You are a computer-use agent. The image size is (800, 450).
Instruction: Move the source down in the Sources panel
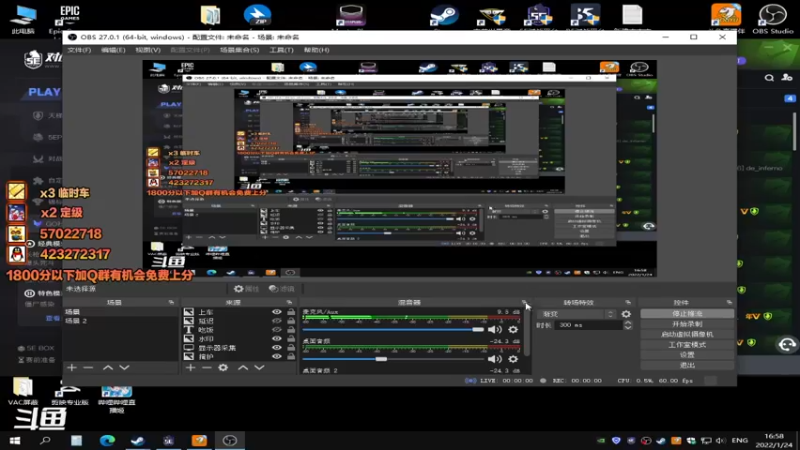pos(259,367)
